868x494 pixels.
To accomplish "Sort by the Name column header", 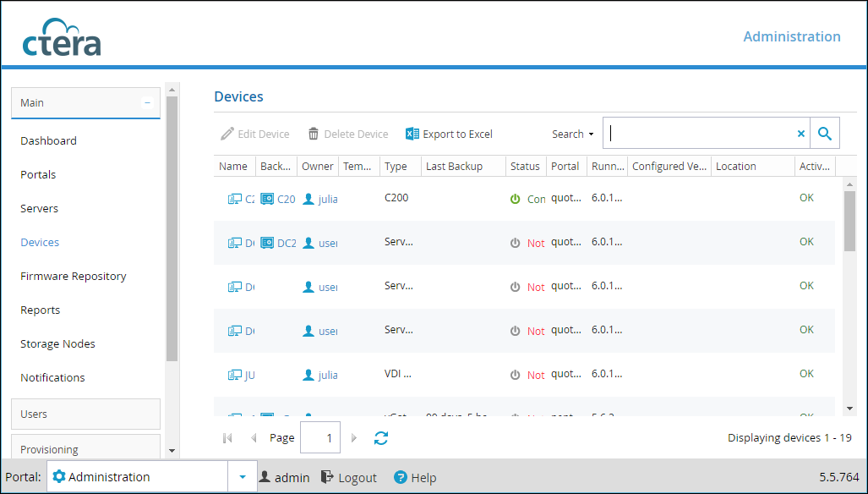I will (x=234, y=166).
